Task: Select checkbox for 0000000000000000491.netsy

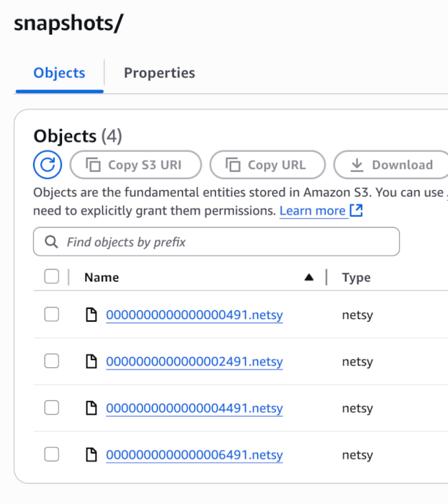Action: (x=52, y=315)
